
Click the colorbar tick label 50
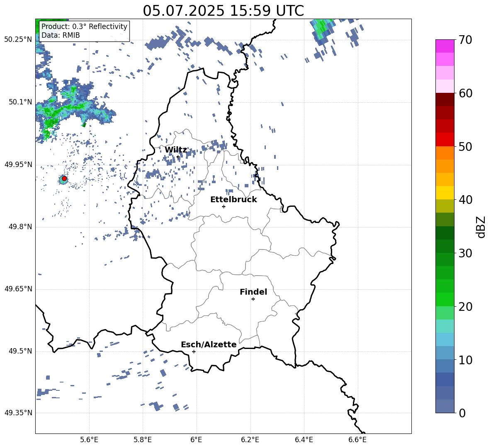[x=465, y=146]
